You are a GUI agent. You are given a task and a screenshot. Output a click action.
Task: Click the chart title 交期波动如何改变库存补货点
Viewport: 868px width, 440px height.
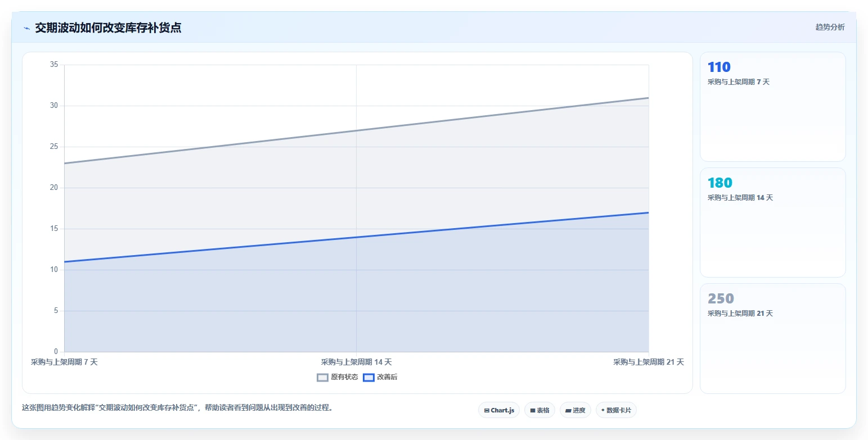[x=108, y=28]
